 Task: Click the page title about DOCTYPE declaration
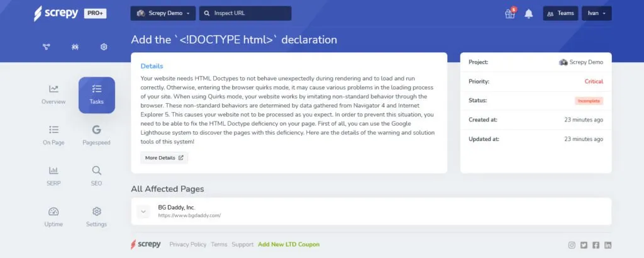pyautogui.click(x=234, y=40)
